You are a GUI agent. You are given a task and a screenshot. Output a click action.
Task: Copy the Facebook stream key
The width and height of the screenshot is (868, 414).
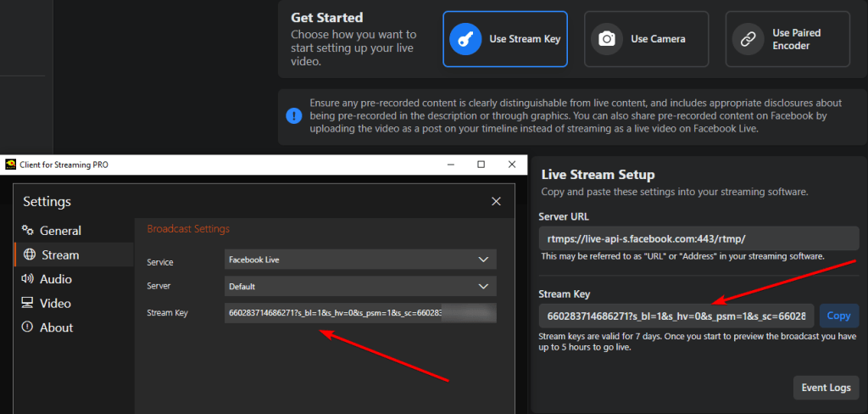click(838, 316)
